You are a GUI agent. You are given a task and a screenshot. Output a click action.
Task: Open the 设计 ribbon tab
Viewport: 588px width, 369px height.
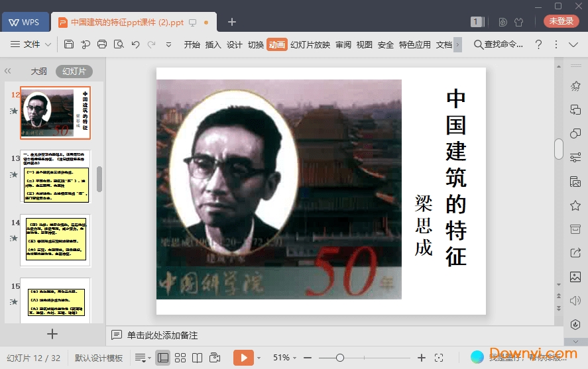235,44
